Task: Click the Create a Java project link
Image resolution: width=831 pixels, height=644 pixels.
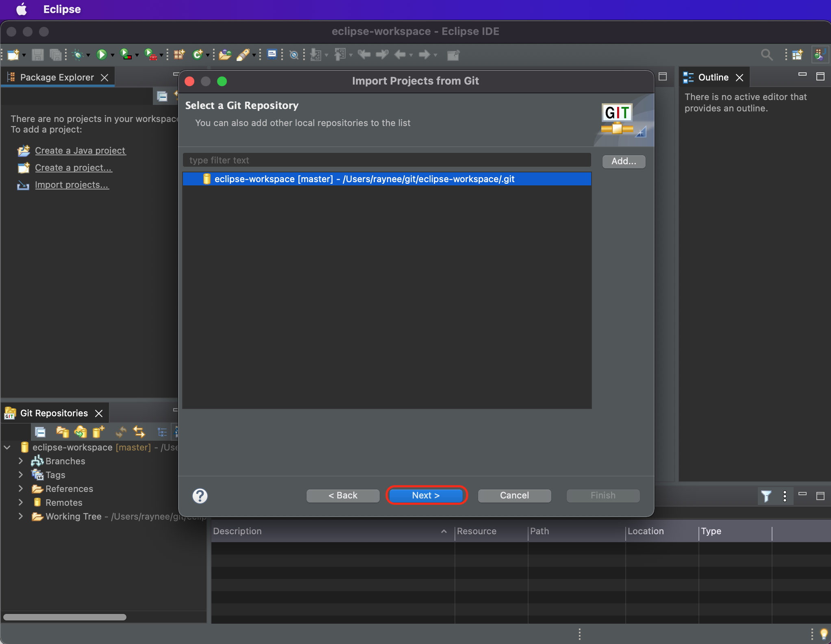Action: click(x=80, y=150)
